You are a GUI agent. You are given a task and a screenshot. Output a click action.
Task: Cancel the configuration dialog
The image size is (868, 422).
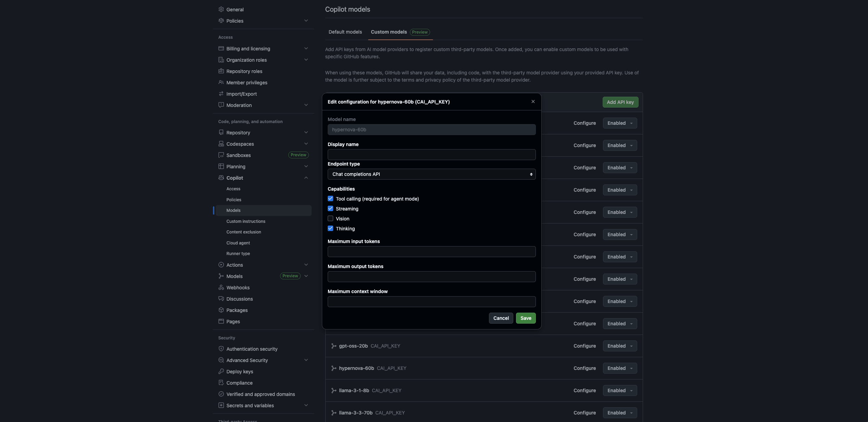tap(501, 318)
